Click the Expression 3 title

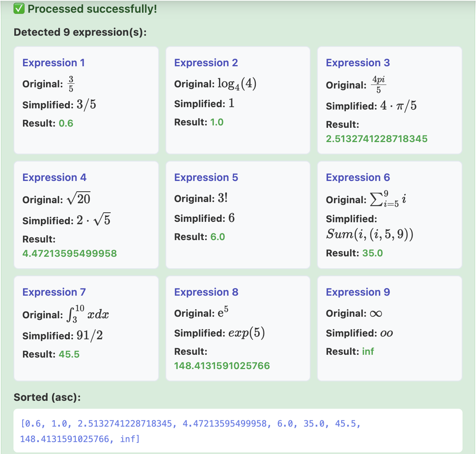358,63
